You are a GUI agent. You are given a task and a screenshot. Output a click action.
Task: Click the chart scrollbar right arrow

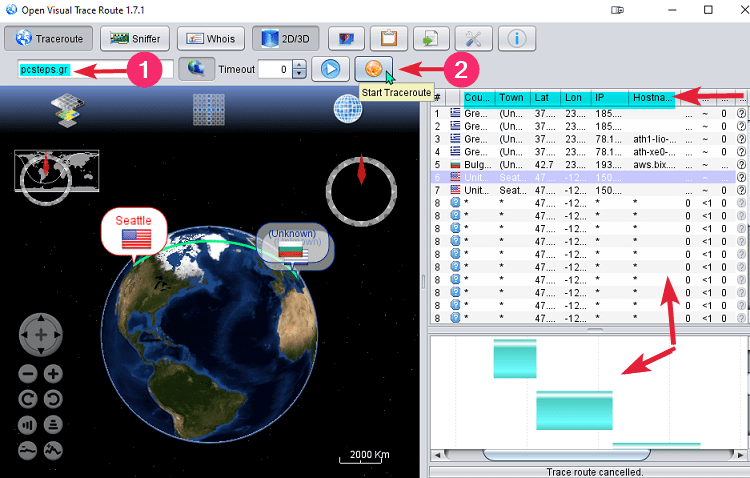(740, 455)
